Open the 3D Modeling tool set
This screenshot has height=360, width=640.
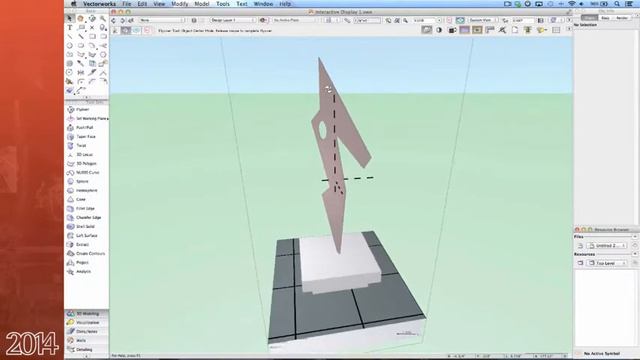pyautogui.click(x=87, y=313)
